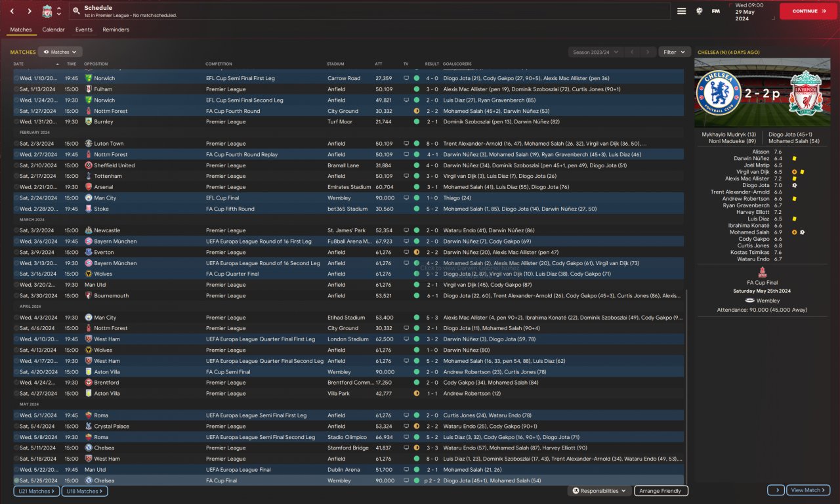Click the green result dot in the Arsenal row
The width and height of the screenshot is (840, 504).
pyautogui.click(x=417, y=187)
